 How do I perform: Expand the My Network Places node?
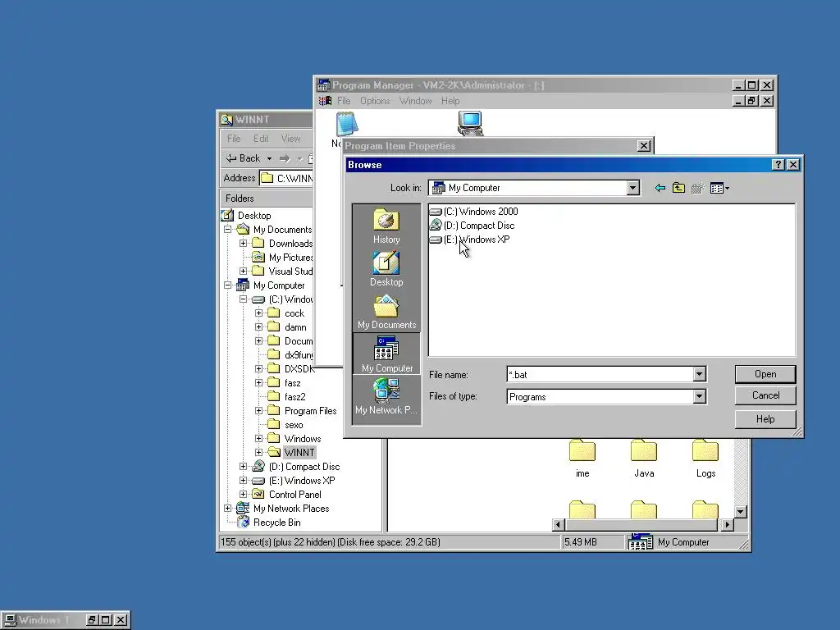click(228, 508)
